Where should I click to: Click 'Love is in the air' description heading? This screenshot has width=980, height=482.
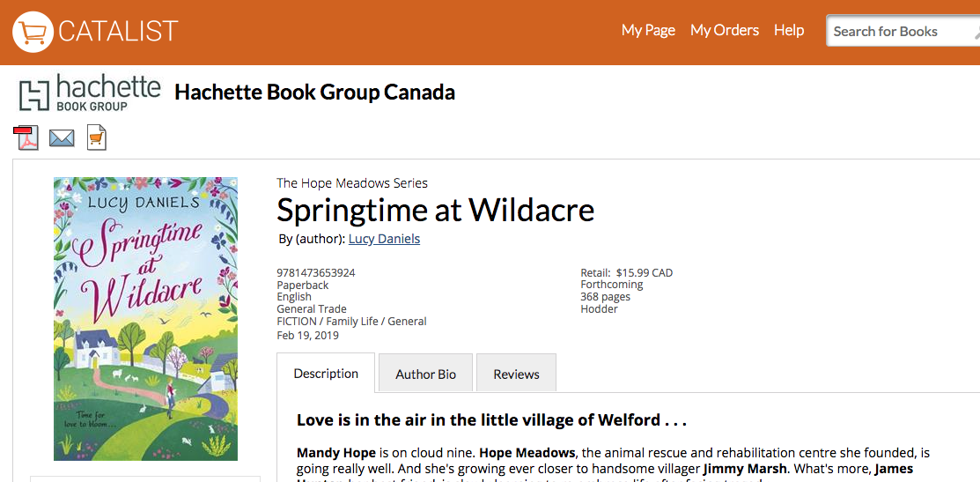[491, 420]
